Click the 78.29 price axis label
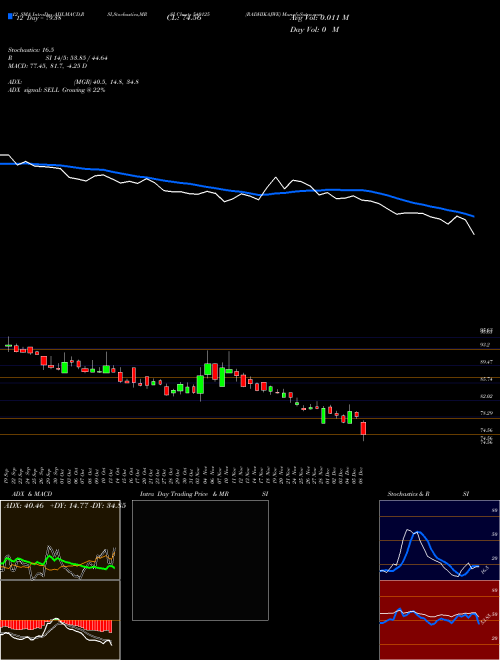The width and height of the screenshot is (500, 660). (x=487, y=413)
